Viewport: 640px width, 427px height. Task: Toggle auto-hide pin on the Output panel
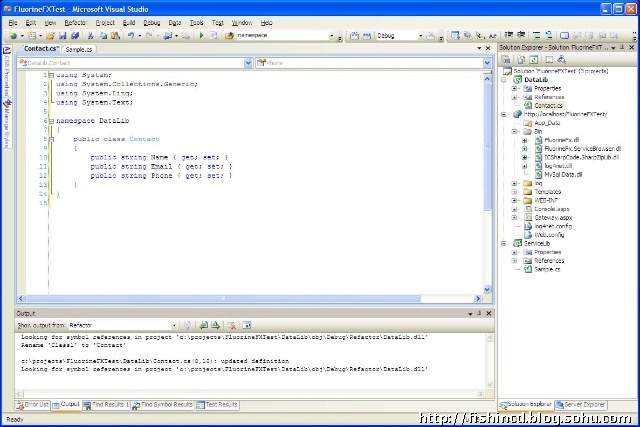480,314
